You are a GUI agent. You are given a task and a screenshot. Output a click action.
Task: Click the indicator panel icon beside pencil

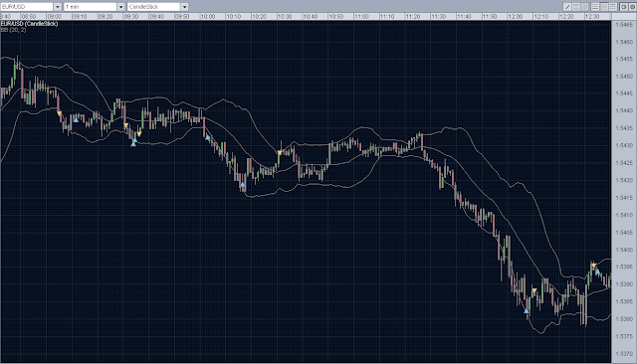(x=576, y=7)
